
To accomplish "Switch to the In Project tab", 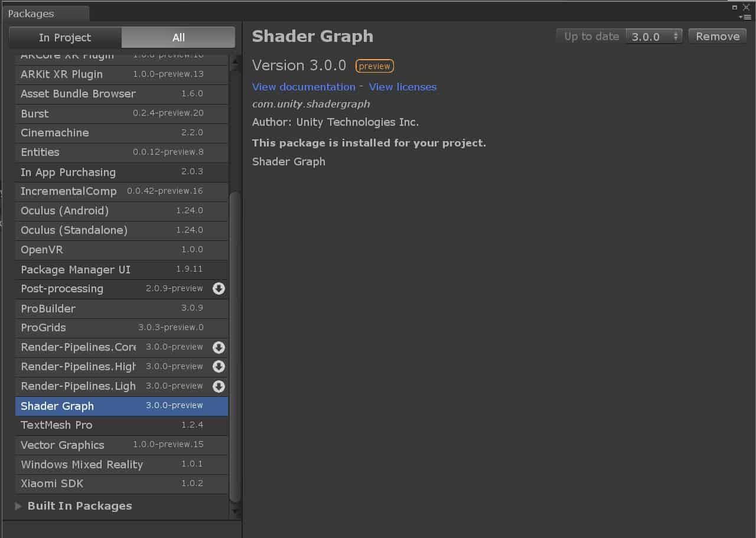I will pyautogui.click(x=65, y=37).
